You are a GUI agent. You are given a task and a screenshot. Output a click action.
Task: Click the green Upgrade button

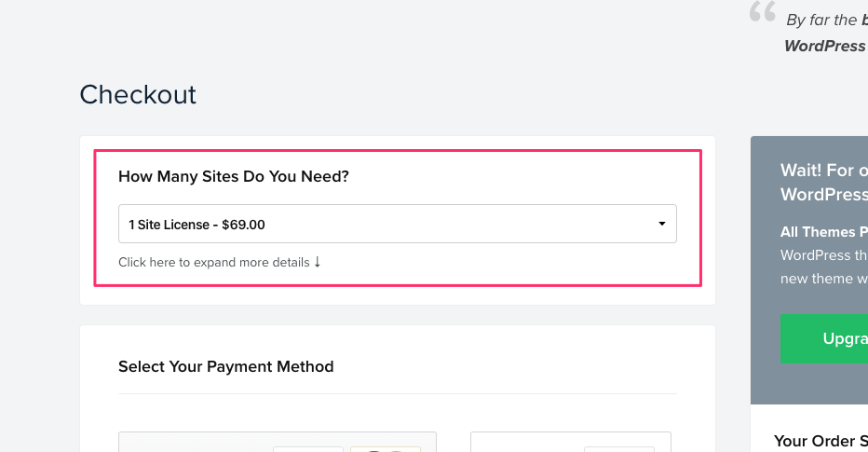[x=824, y=338]
